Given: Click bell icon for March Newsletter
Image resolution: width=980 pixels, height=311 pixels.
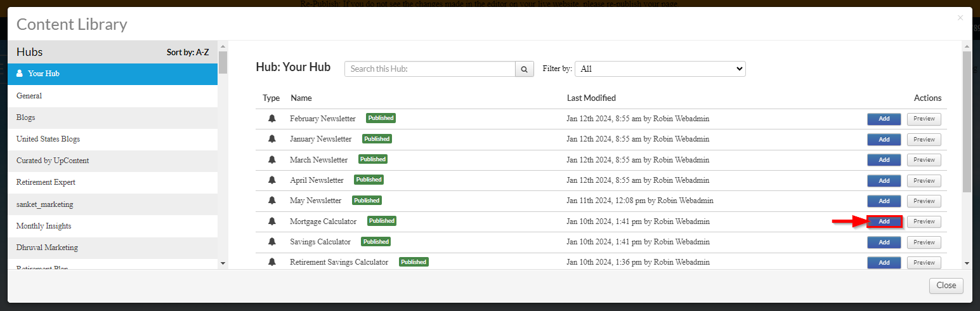Looking at the screenshot, I should click(x=272, y=160).
